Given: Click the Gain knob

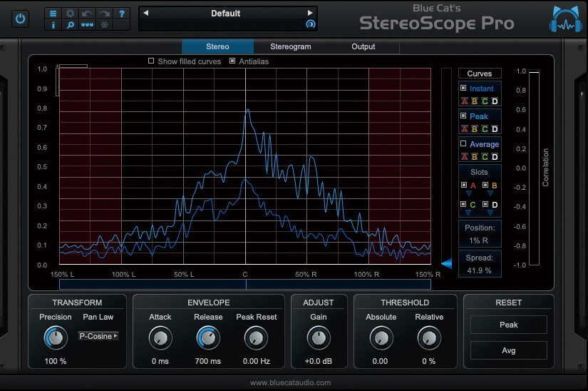Looking at the screenshot, I should click(x=319, y=337).
